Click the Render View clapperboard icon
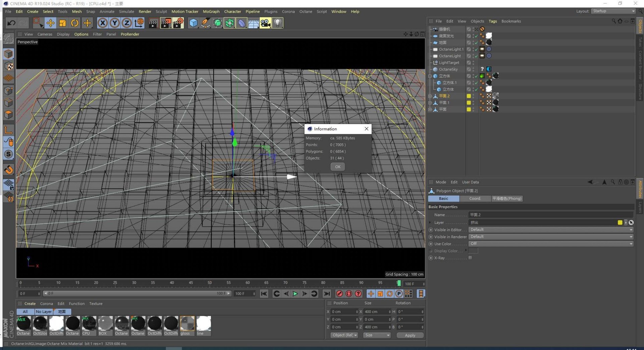This screenshot has width=644, height=350. point(153,23)
